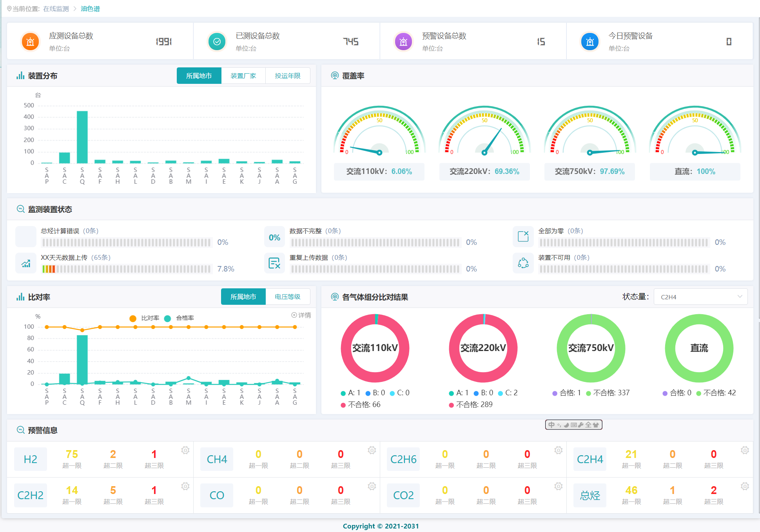This screenshot has width=760, height=532.
Task: Click the 重复上传数据 document icon
Action: point(274,263)
